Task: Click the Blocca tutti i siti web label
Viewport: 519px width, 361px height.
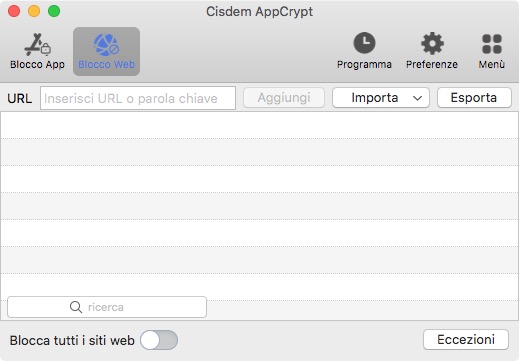Action: coord(72,340)
